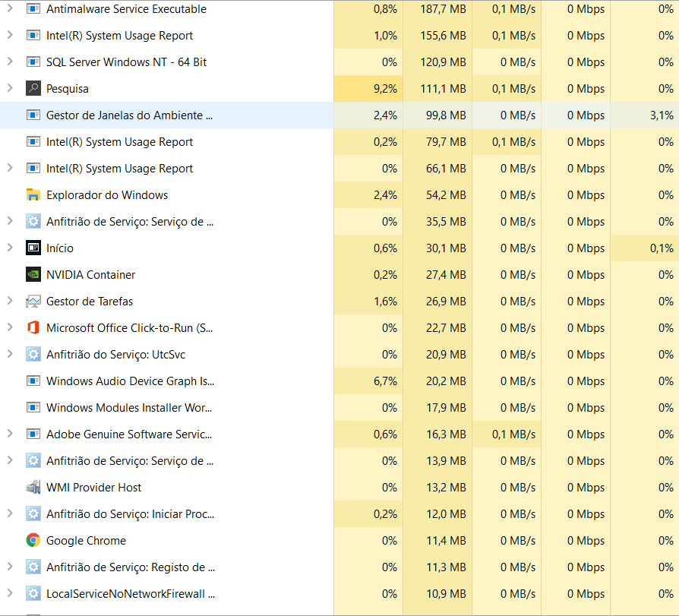Expand the Anfitrião de Serviço row using 35,5 MB
Screen dimensions: 679x616
(10, 221)
